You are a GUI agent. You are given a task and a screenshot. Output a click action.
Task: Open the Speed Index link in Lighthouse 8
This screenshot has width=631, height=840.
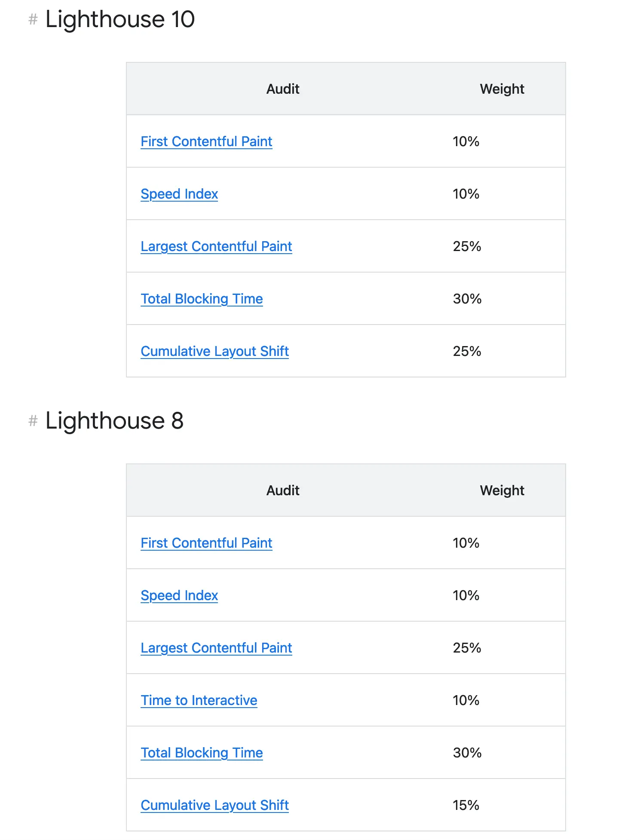[179, 595]
